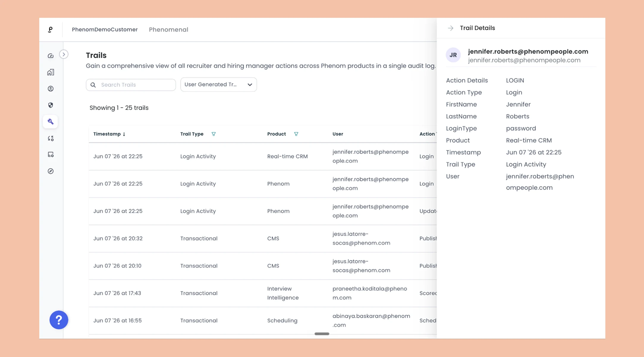644x357 pixels.
Task: Collapse Trail Details panel with arrow
Action: pyautogui.click(x=451, y=28)
